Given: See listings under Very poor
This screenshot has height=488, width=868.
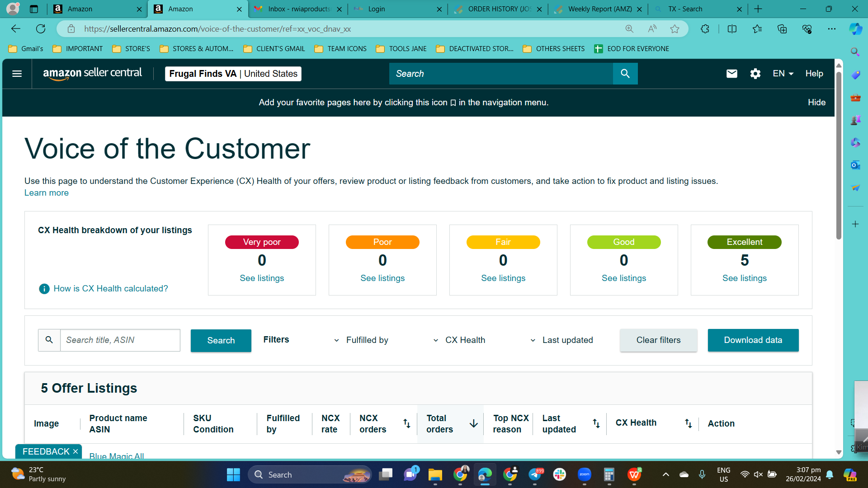Looking at the screenshot, I should pos(262,278).
